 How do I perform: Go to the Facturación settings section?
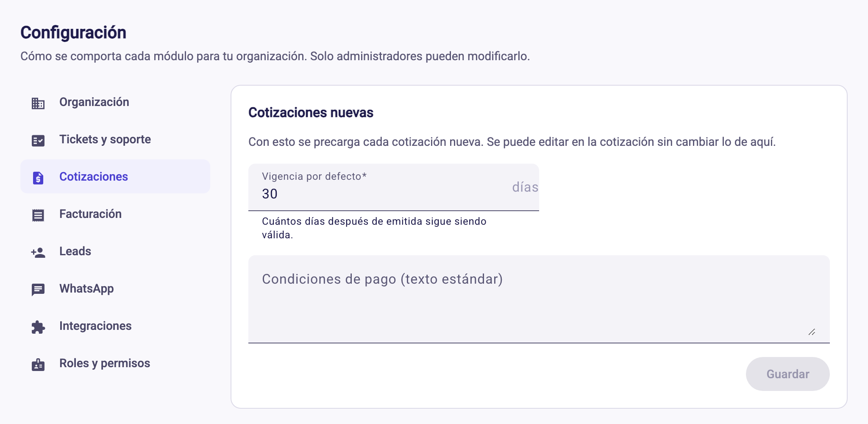pyautogui.click(x=115, y=214)
